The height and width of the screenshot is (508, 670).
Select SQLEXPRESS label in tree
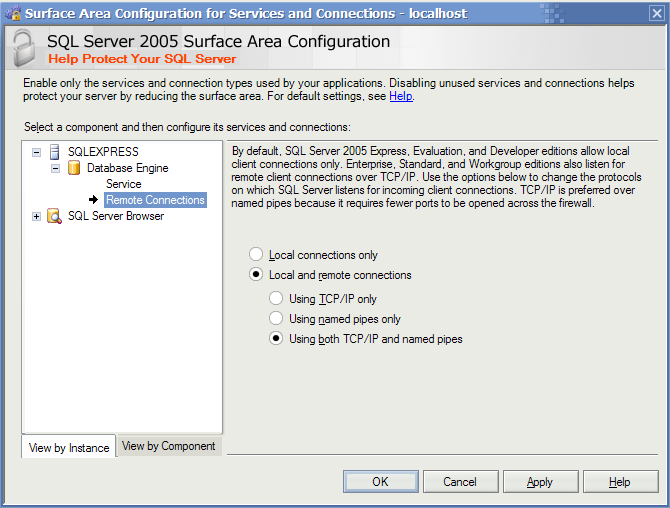[x=103, y=152]
